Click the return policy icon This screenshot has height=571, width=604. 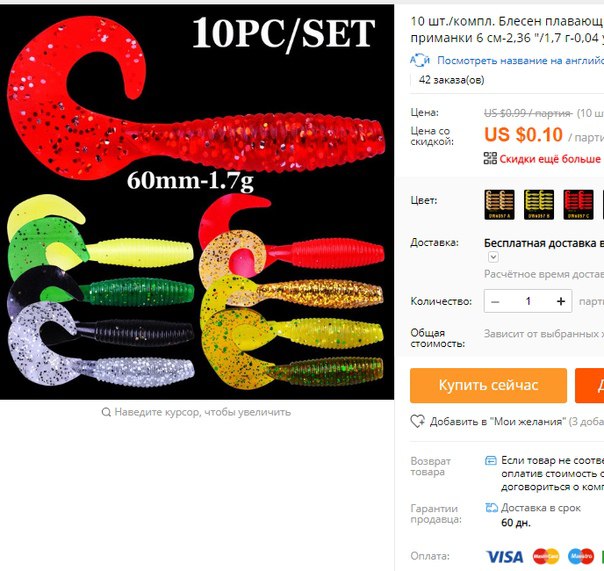[490, 460]
